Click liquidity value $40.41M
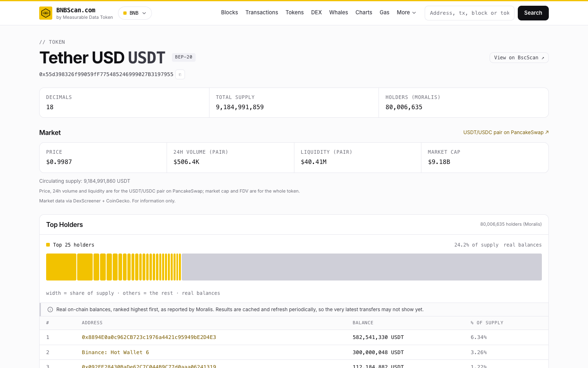This screenshot has height=368, width=588. pyautogui.click(x=314, y=162)
